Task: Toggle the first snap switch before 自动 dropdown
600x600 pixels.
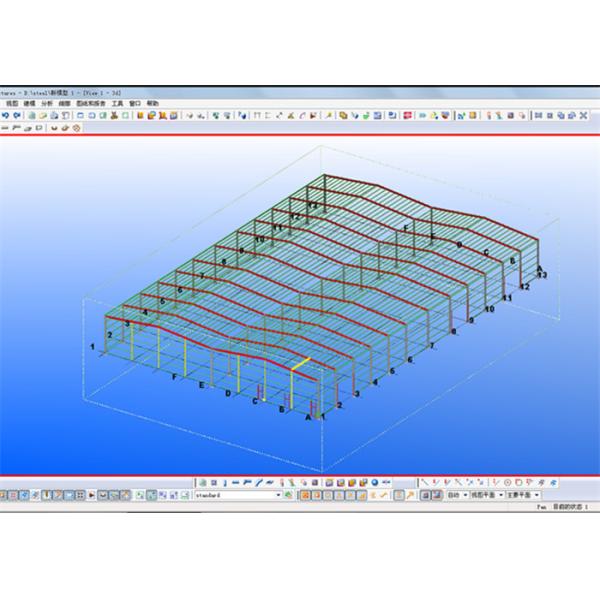Action: pos(423,495)
